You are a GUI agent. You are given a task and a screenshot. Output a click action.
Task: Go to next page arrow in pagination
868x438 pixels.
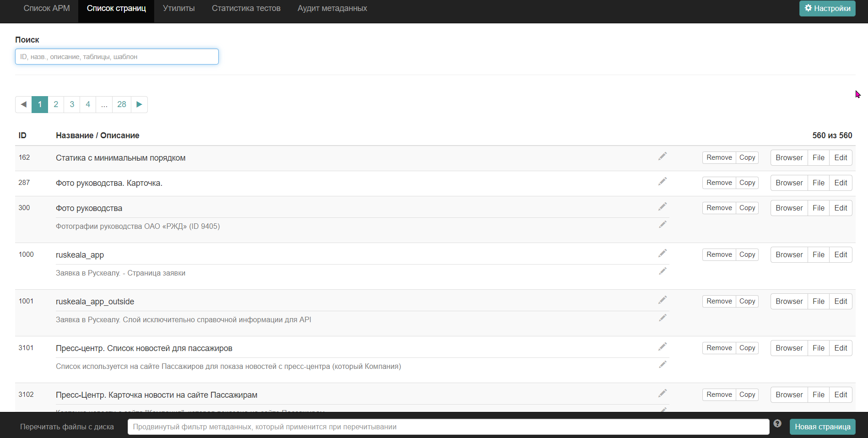click(x=140, y=104)
